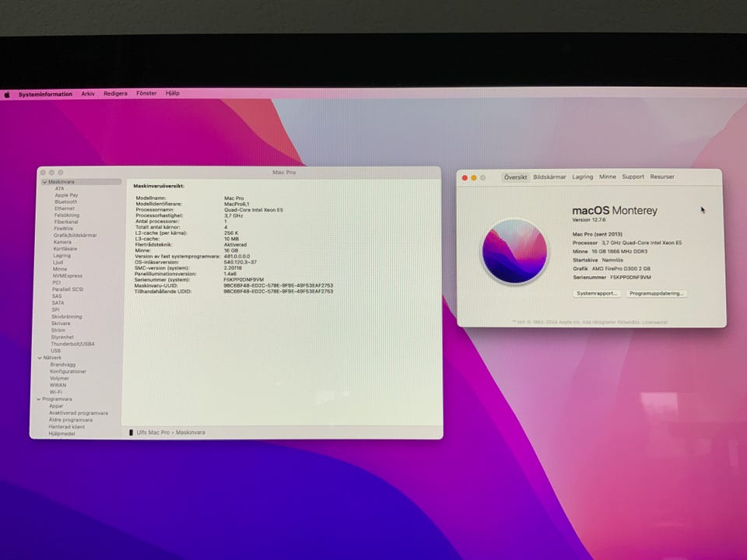Open the Apple menu
747x560 pixels.
click(x=8, y=94)
